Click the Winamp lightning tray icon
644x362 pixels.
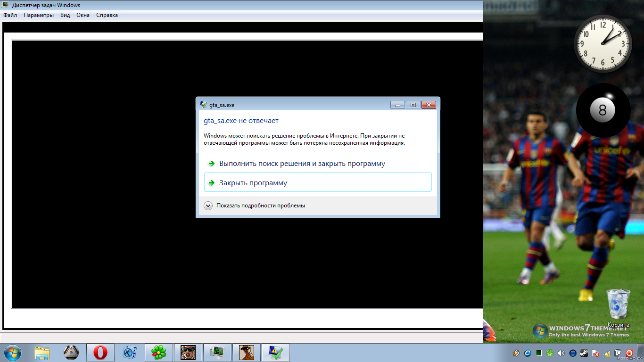click(x=516, y=353)
